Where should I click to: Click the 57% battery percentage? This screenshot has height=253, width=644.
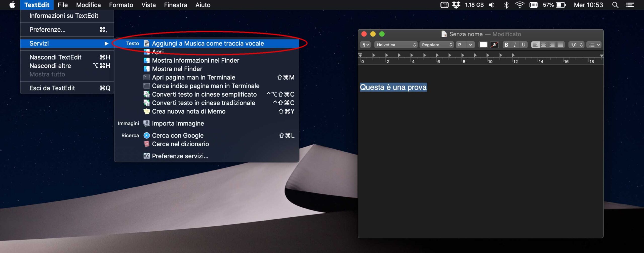point(548,5)
